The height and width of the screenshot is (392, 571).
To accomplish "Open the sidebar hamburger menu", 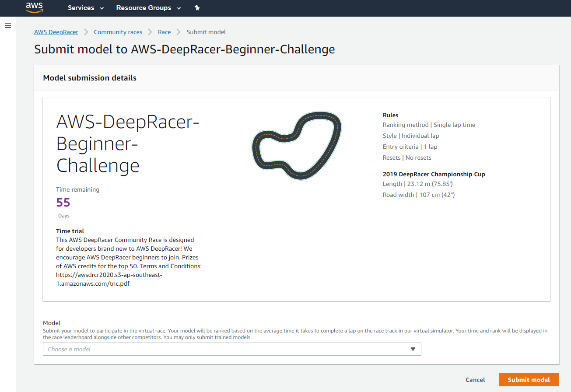I will [x=8, y=25].
